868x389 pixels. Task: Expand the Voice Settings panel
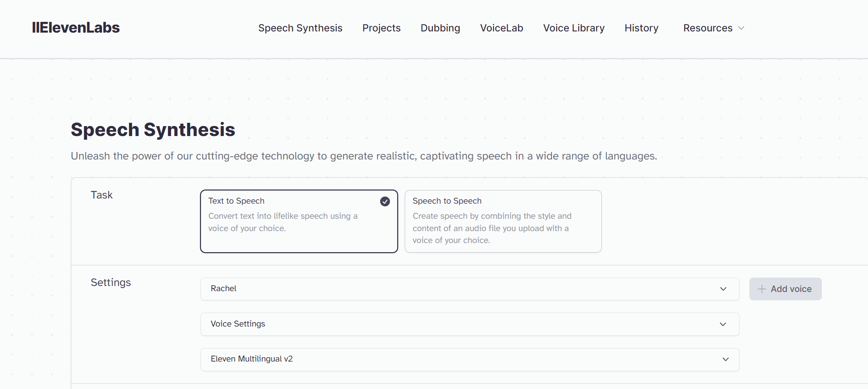coord(470,324)
